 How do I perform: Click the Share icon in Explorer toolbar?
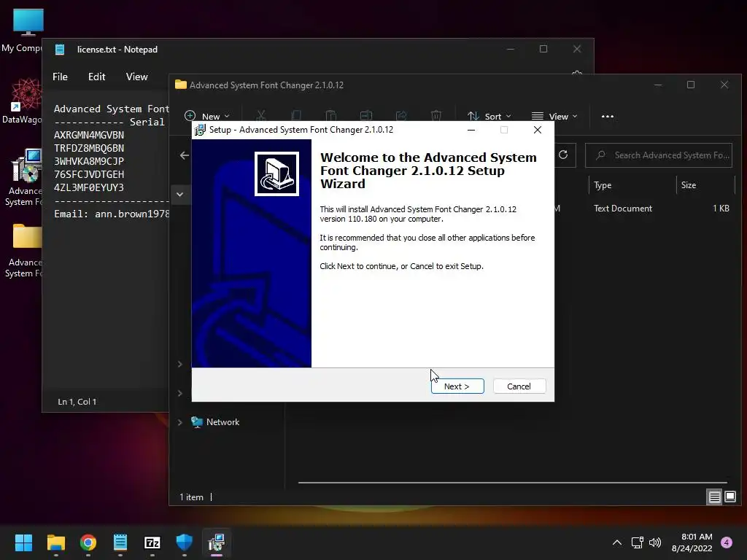pyautogui.click(x=401, y=116)
